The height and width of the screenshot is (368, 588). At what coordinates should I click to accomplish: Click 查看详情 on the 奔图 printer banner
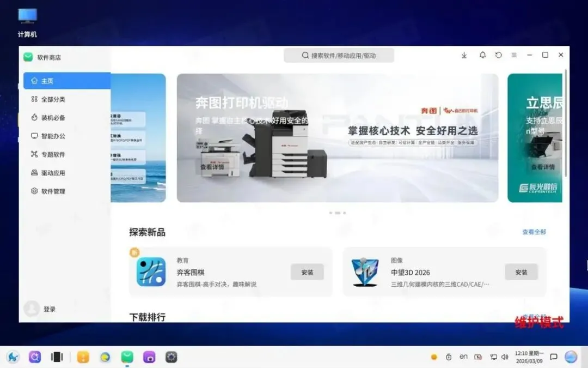(212, 167)
